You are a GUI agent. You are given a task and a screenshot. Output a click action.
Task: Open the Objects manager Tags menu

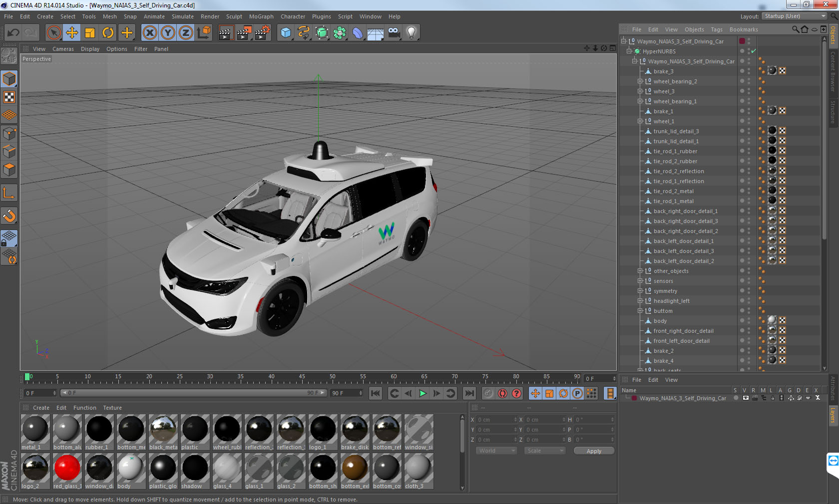click(x=717, y=29)
